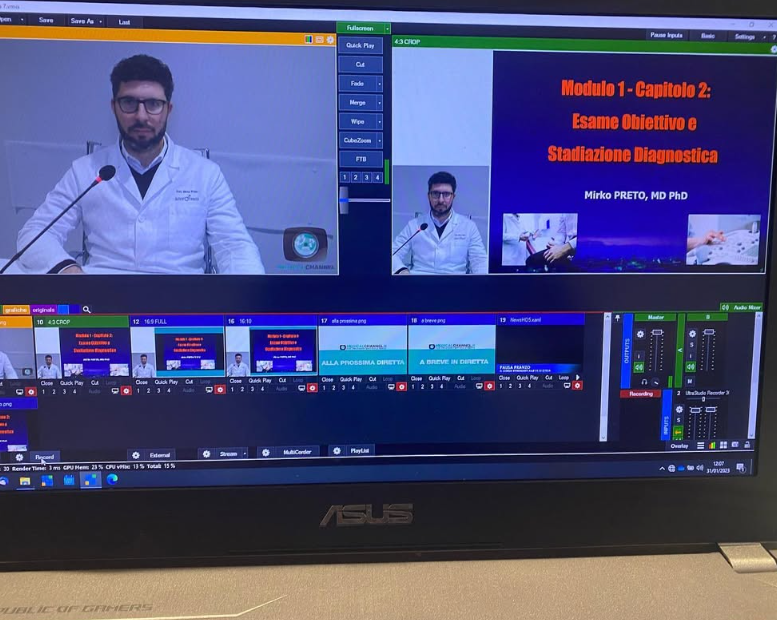The width and height of the screenshot is (777, 620).
Task: Click the Master headphones monitor icon
Action: 642,381
